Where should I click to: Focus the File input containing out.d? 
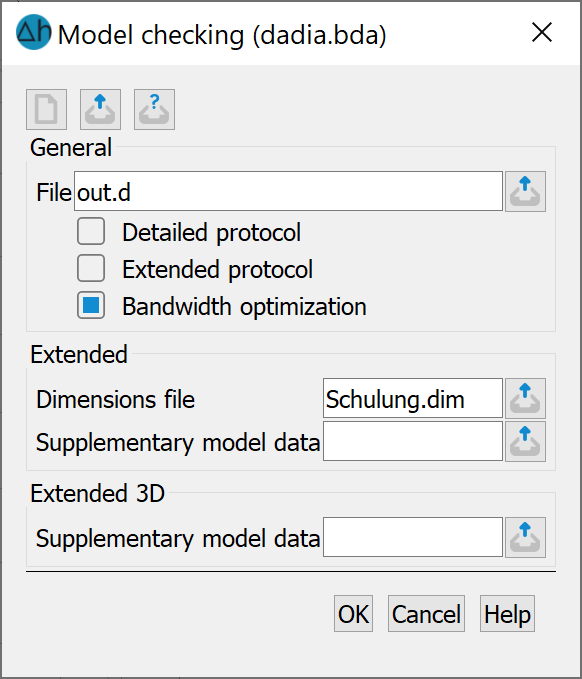[x=288, y=191]
